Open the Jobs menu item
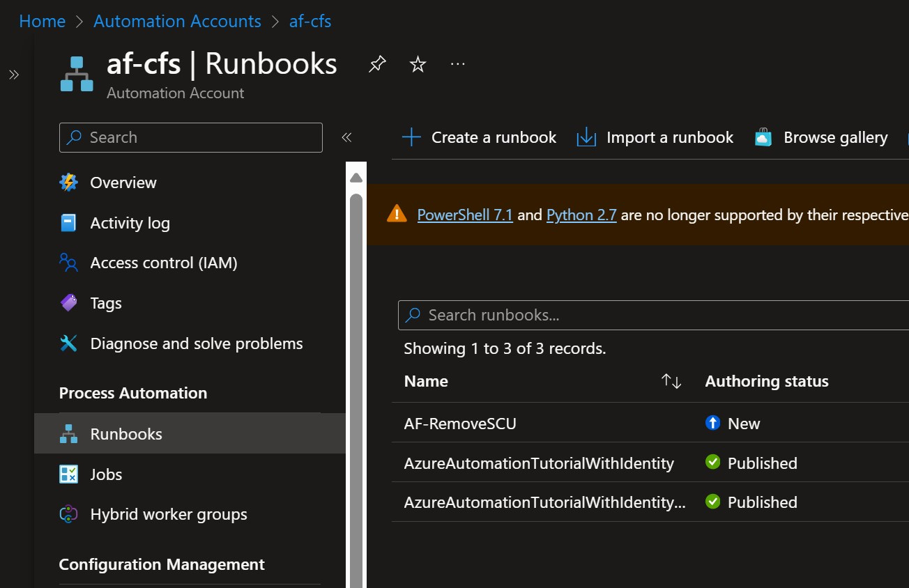Image resolution: width=909 pixels, height=588 pixels. click(106, 474)
